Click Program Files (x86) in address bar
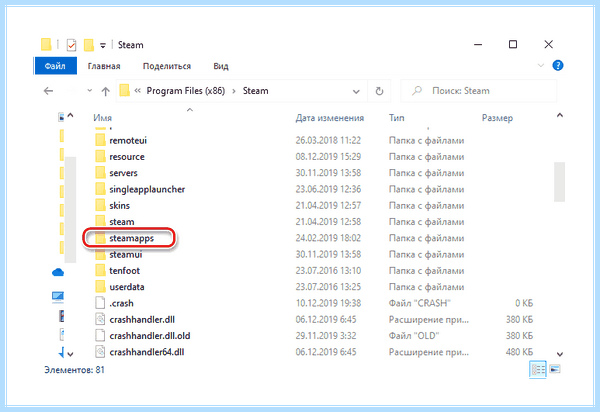600x412 pixels. [186, 91]
